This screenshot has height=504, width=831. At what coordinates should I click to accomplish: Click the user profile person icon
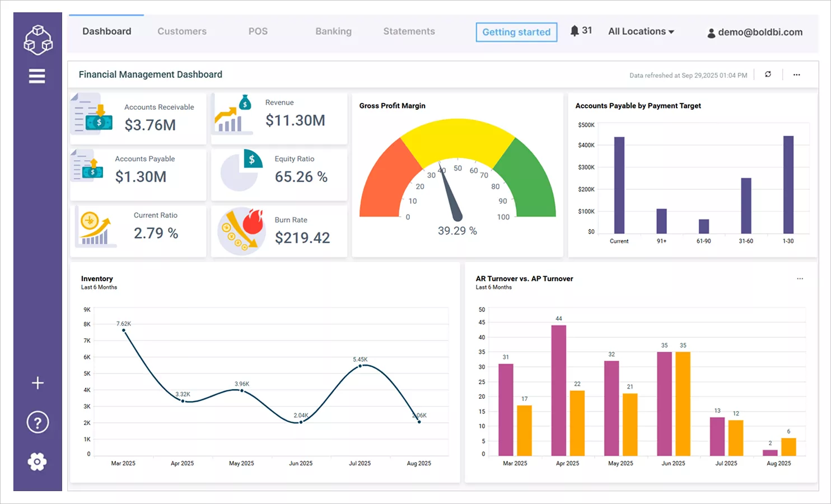tap(711, 32)
